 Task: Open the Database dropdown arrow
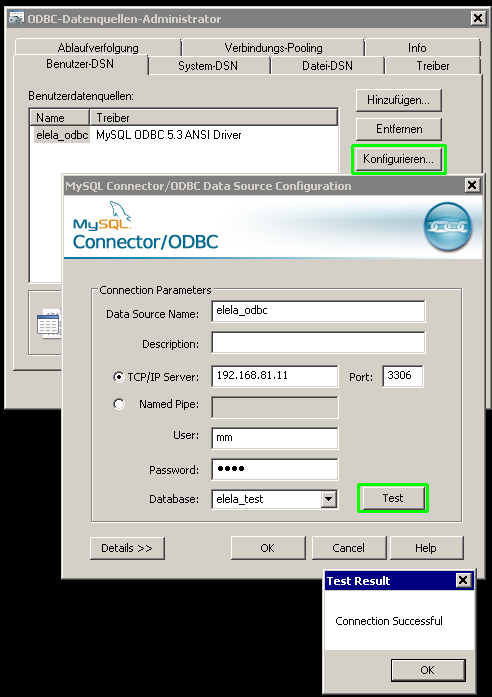328,499
